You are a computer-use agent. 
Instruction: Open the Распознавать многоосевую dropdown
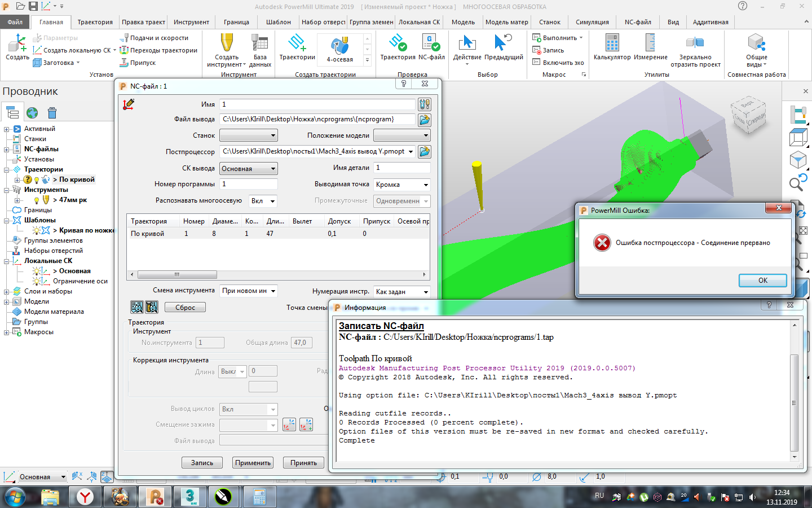(x=263, y=201)
